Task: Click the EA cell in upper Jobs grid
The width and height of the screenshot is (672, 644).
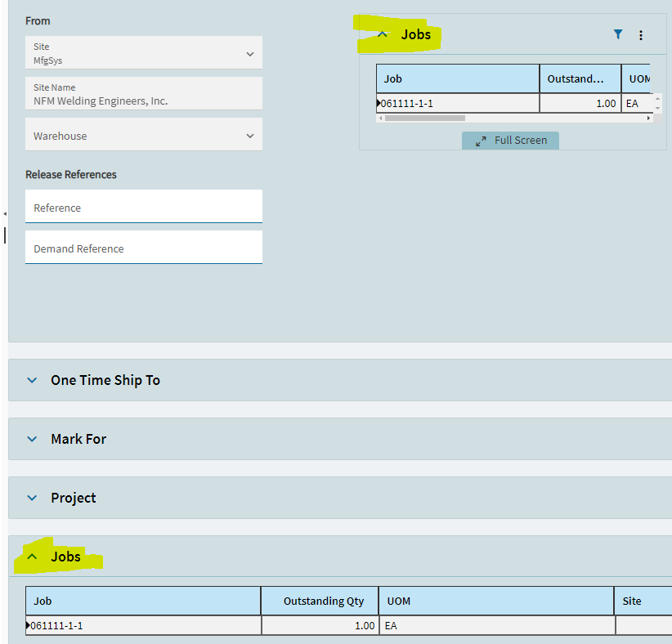Action: (x=637, y=103)
